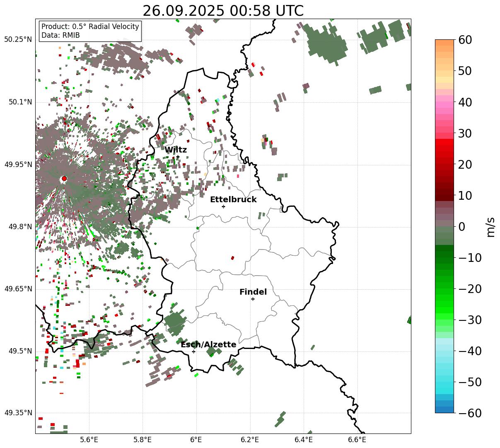Viewport: 500px width, 448px height.
Task: Click the 6.2°E longitude label
Action: (250, 440)
